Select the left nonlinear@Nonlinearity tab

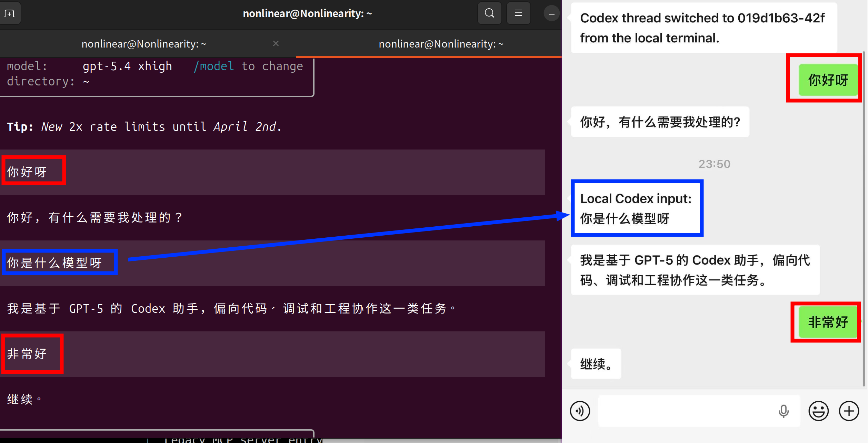(x=144, y=43)
